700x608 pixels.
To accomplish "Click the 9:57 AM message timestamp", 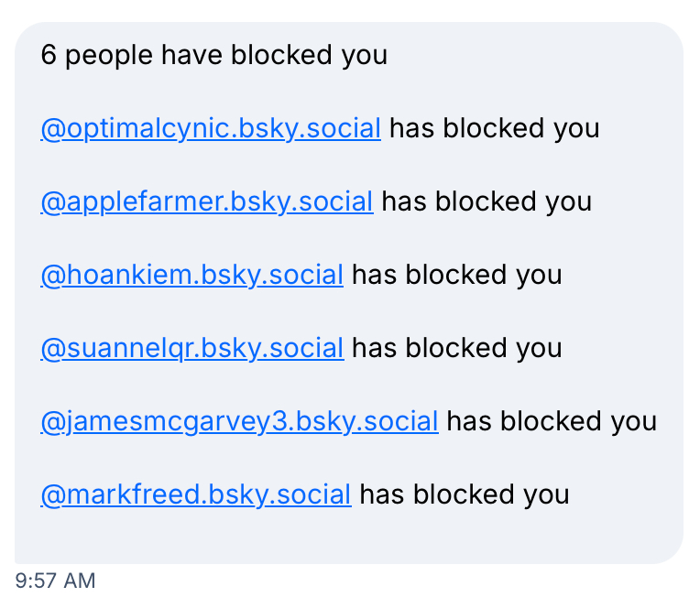I will 55,581.
